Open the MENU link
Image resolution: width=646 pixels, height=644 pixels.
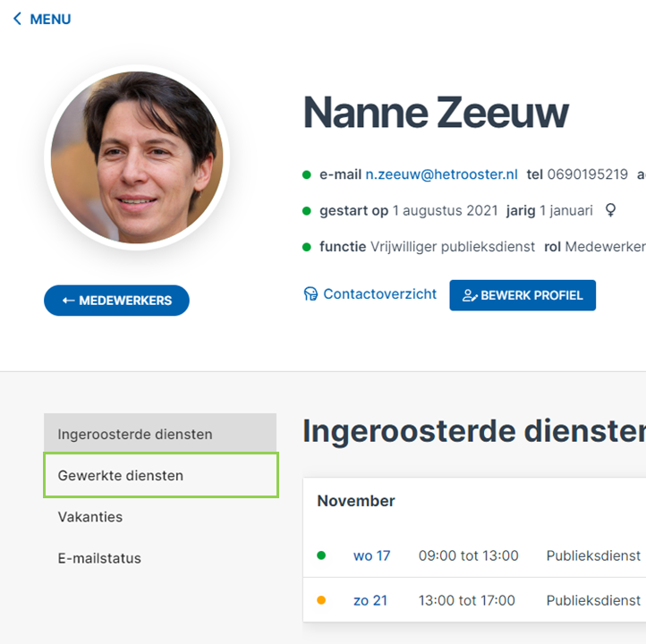[42, 19]
